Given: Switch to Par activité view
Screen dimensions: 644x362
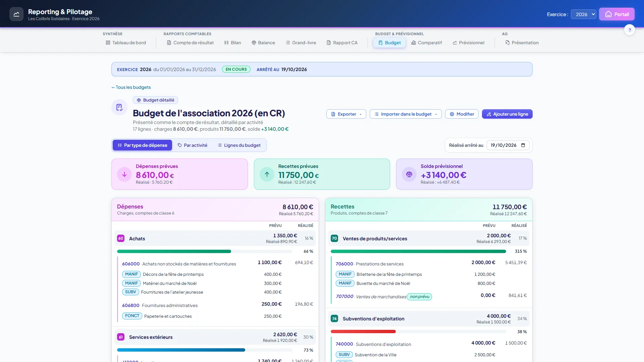Looking at the screenshot, I should [193, 145].
